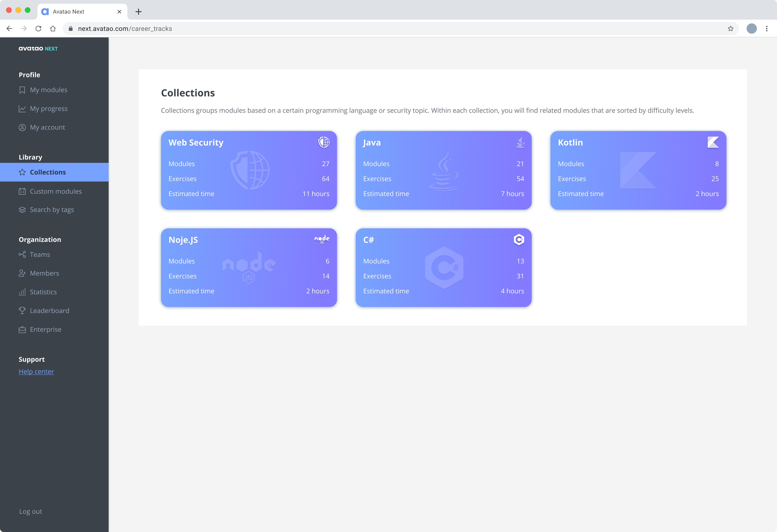This screenshot has height=532, width=777.
Task: Click the Web Security globe shield icon
Action: click(324, 142)
